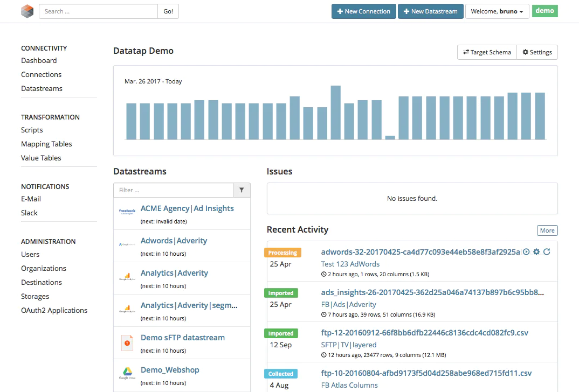
Task: Click Google Analytics icon beside Analytics|Adverity
Action: (x=127, y=277)
